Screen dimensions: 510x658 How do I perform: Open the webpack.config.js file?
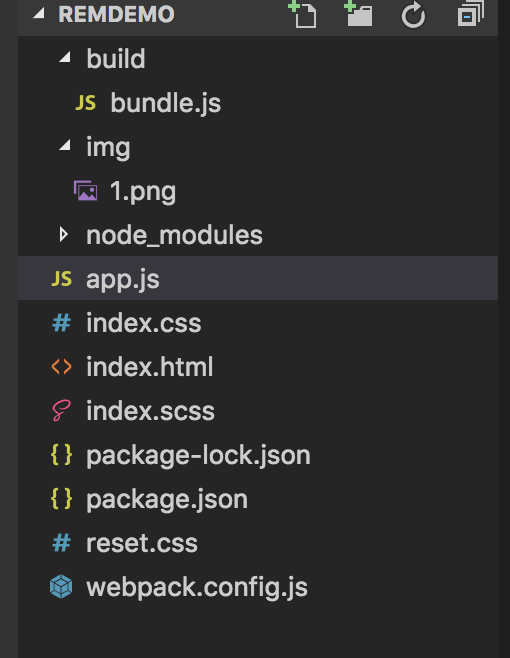pyautogui.click(x=258, y=587)
